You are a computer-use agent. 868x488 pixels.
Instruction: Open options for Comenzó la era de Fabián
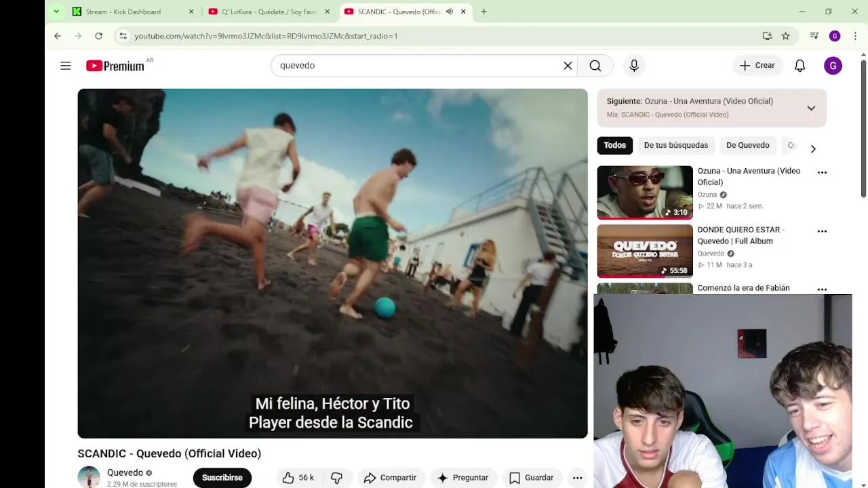pos(822,289)
